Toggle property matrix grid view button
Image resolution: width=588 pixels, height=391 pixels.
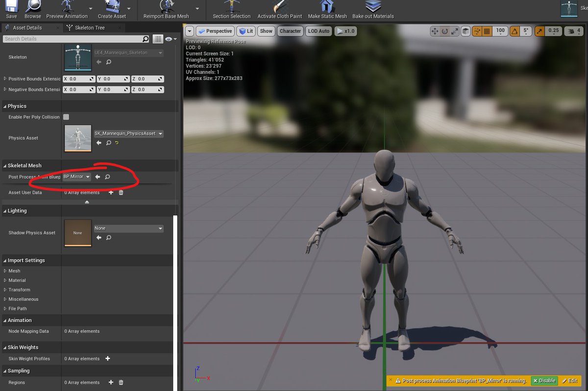(x=158, y=39)
